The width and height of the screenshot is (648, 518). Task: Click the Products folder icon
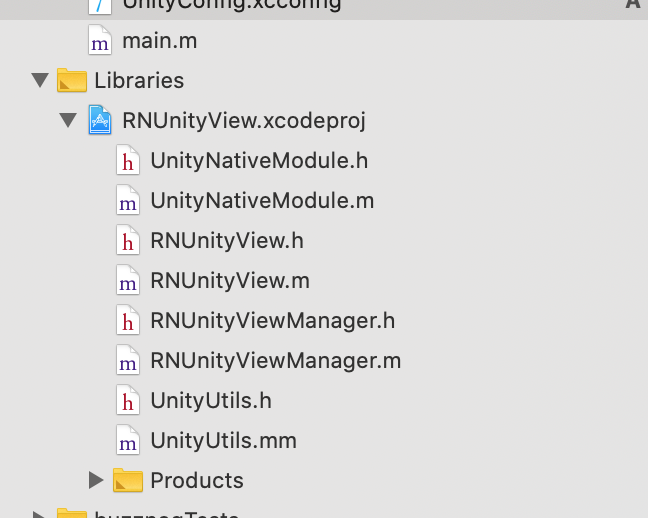(x=128, y=480)
